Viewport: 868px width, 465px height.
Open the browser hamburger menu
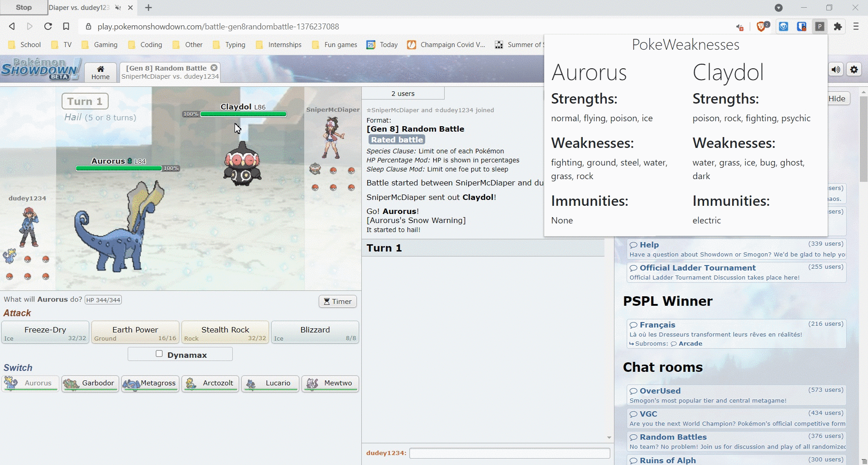[856, 27]
